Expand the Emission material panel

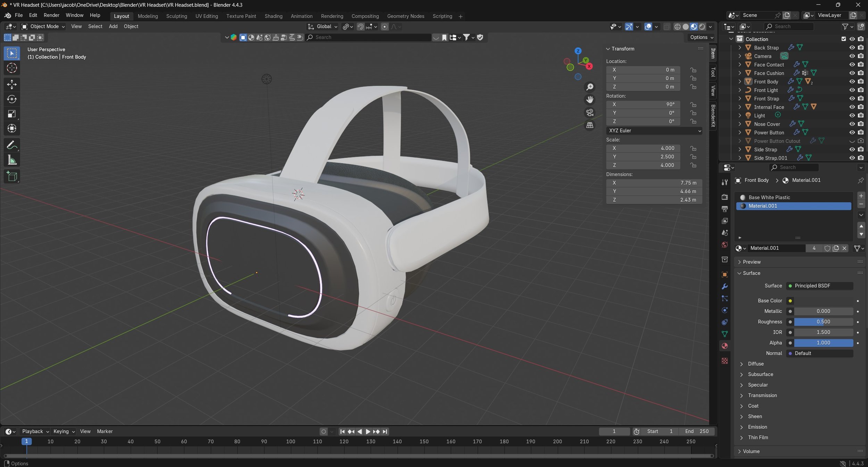click(x=757, y=427)
